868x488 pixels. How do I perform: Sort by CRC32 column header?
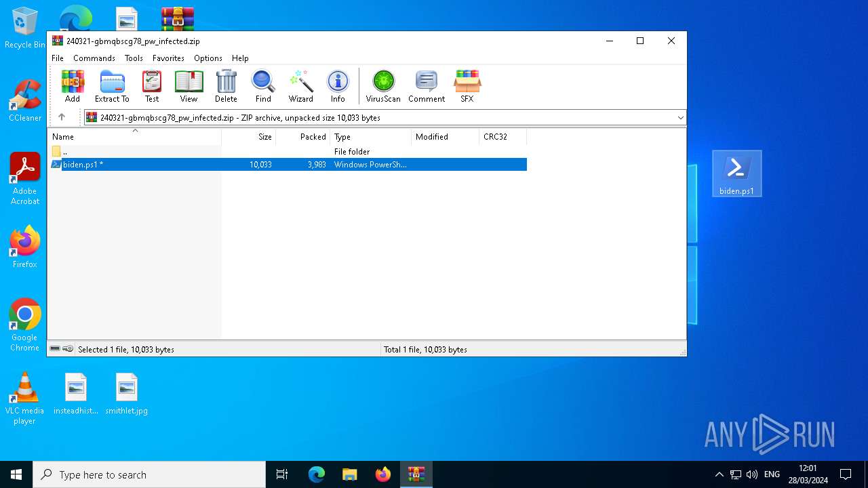[503, 137]
